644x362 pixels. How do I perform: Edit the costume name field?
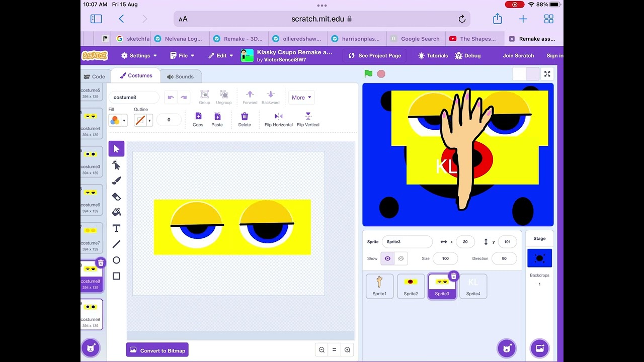tap(134, 98)
